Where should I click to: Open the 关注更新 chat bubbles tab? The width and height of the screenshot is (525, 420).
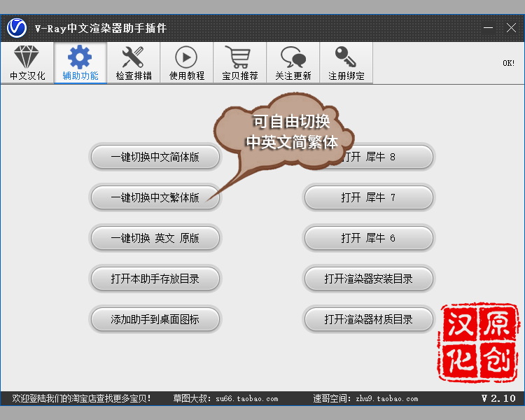(x=293, y=62)
